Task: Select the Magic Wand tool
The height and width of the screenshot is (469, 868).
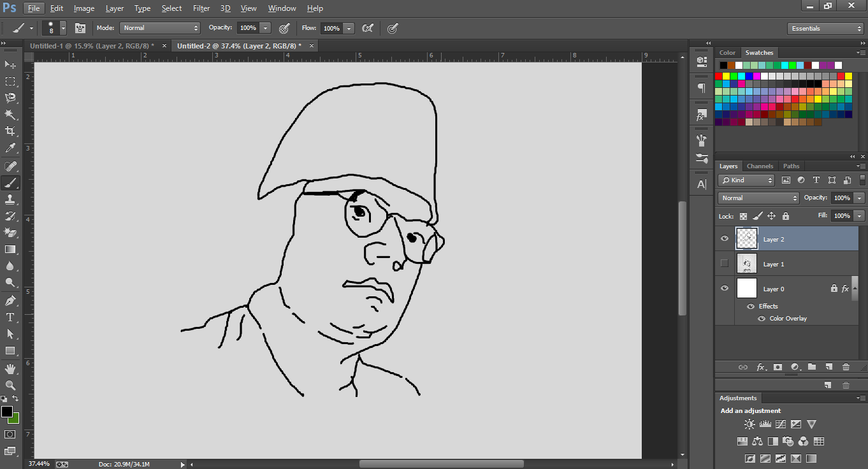Action: (x=10, y=114)
